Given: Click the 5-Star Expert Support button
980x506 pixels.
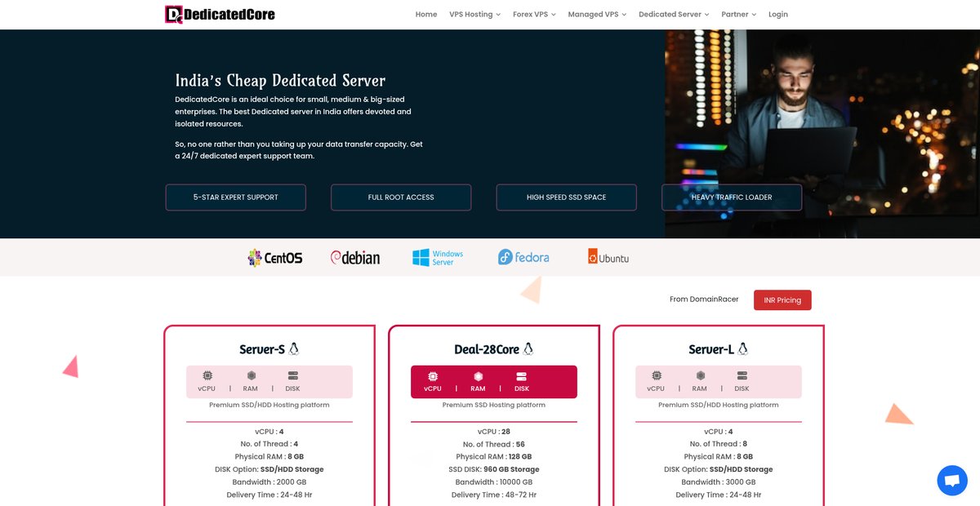Looking at the screenshot, I should pos(236,198).
